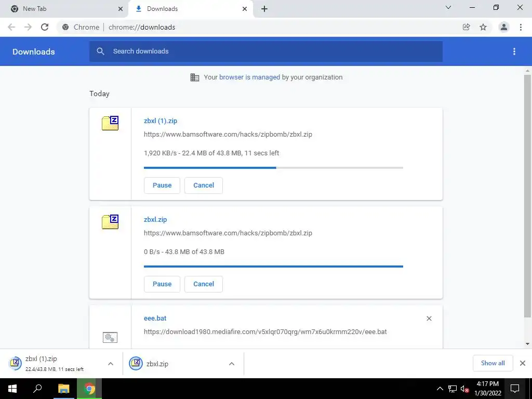Click the mediafire eee.bat source URL
The width and height of the screenshot is (532, 399).
click(x=265, y=332)
